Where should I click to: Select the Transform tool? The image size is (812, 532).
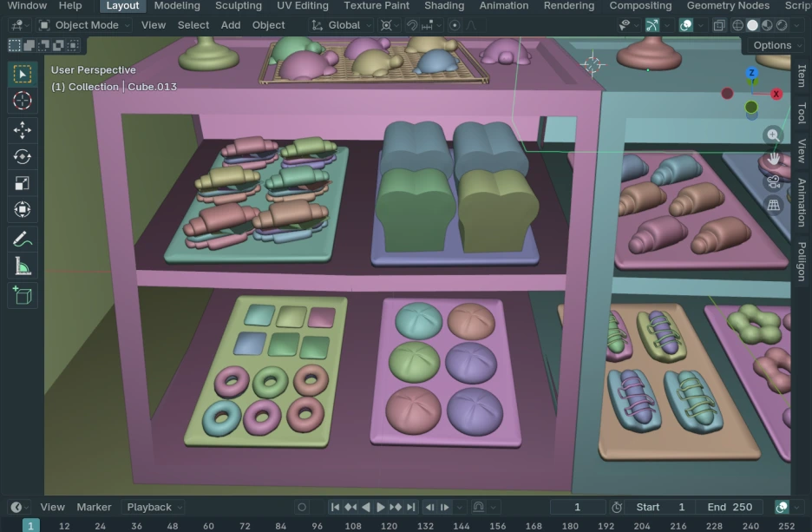point(23,209)
